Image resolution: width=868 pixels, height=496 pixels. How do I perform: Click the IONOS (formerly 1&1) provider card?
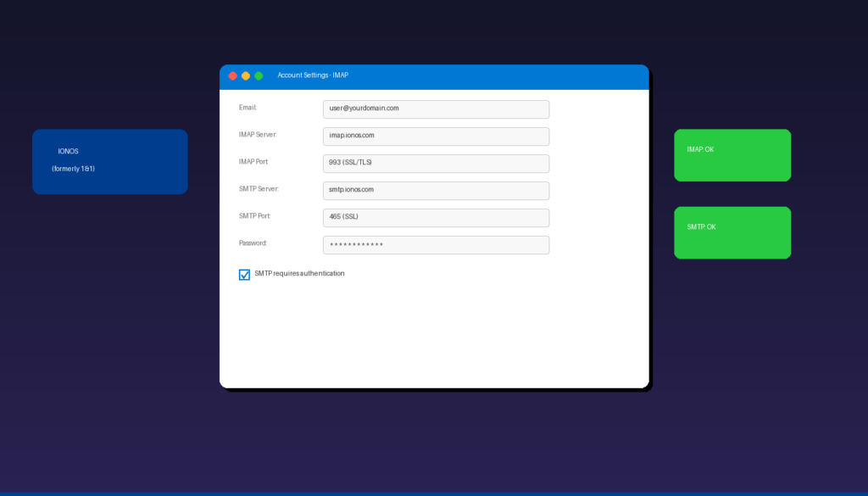click(109, 161)
